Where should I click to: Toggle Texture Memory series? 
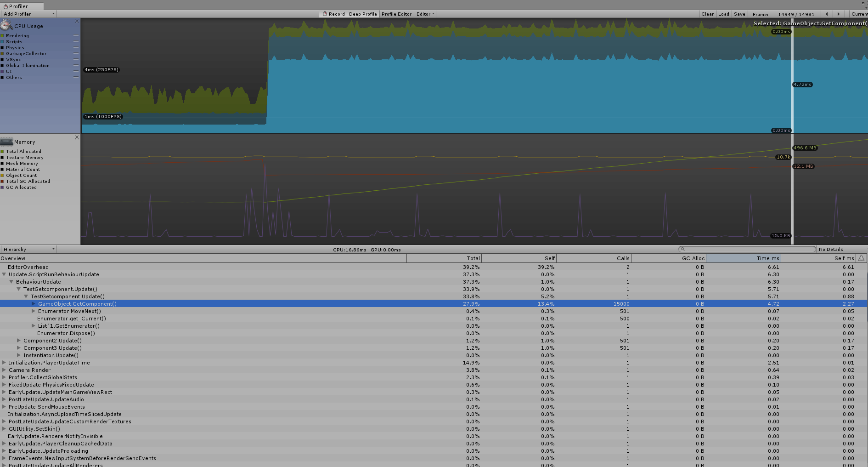point(2,157)
